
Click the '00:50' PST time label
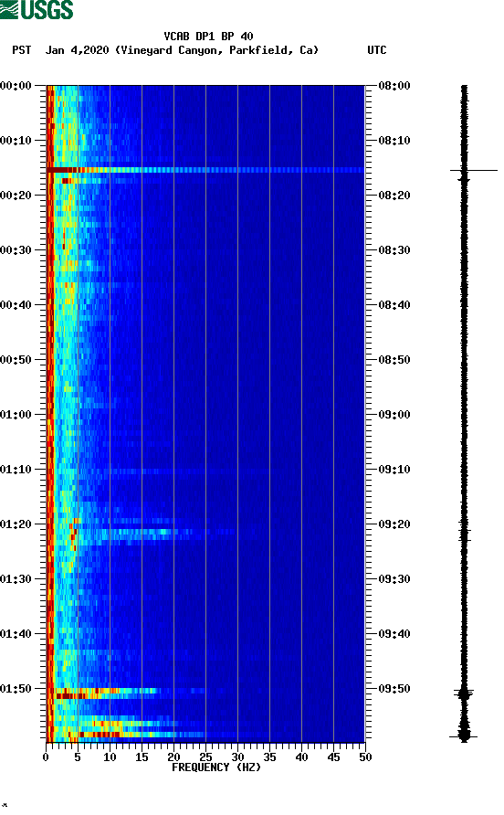point(16,360)
